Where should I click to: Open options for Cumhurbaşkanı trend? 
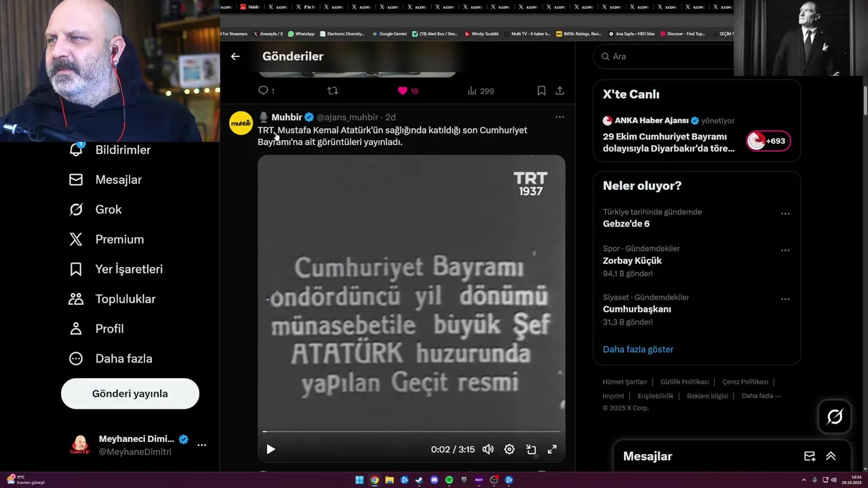785,299
